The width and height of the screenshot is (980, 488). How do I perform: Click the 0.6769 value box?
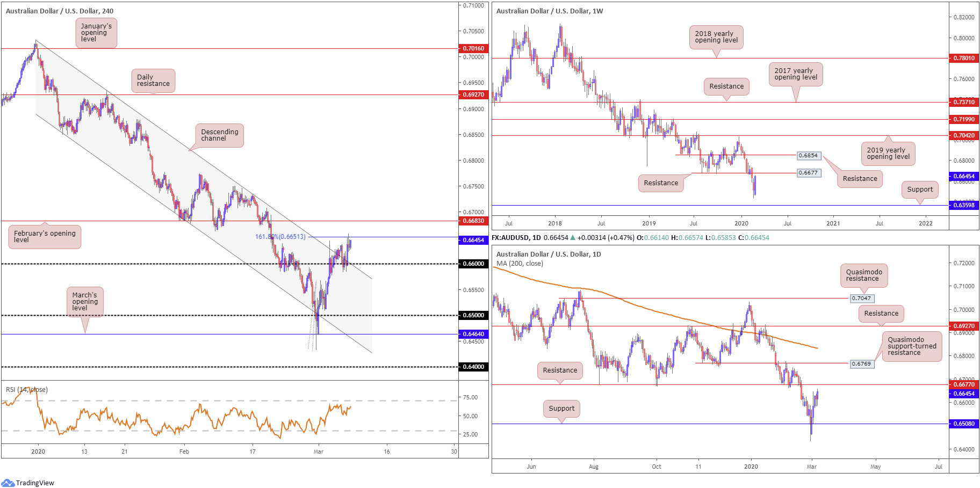(861, 364)
